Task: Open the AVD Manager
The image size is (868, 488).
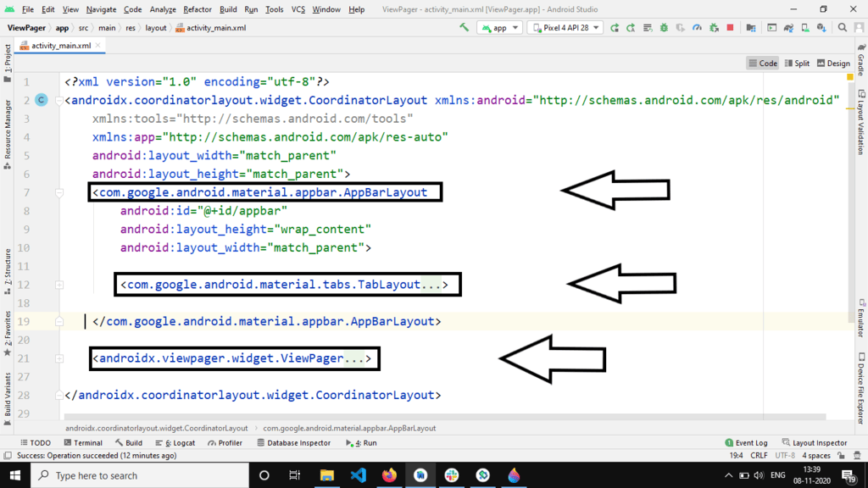Action: pyautogui.click(x=805, y=27)
